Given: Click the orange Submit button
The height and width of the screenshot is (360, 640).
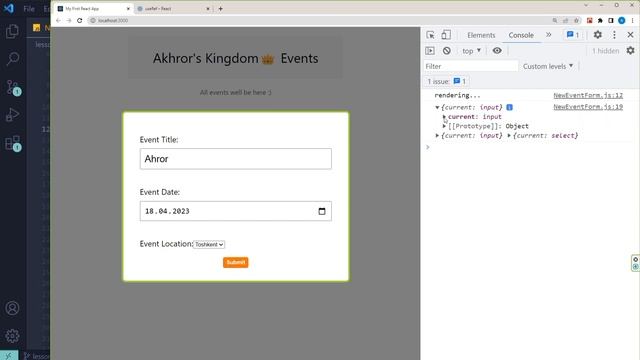Looking at the screenshot, I should 236,262.
